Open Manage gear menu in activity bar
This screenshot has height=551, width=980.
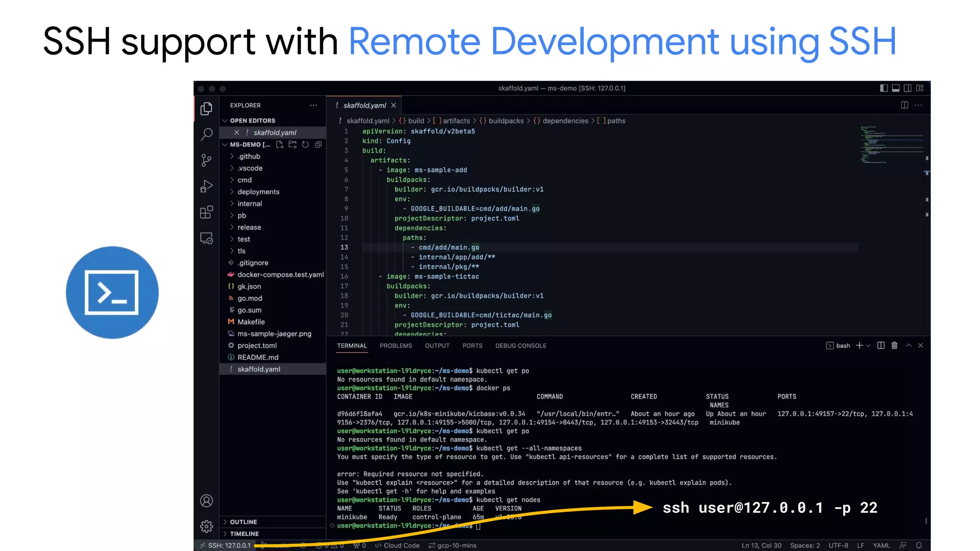point(206,526)
